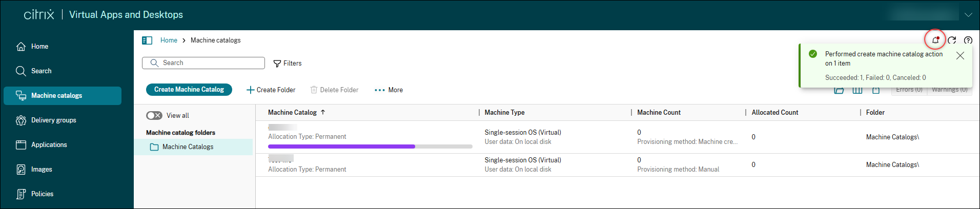The width and height of the screenshot is (980, 209).
Task: Open Policies in the sidebar
Action: (x=42, y=194)
